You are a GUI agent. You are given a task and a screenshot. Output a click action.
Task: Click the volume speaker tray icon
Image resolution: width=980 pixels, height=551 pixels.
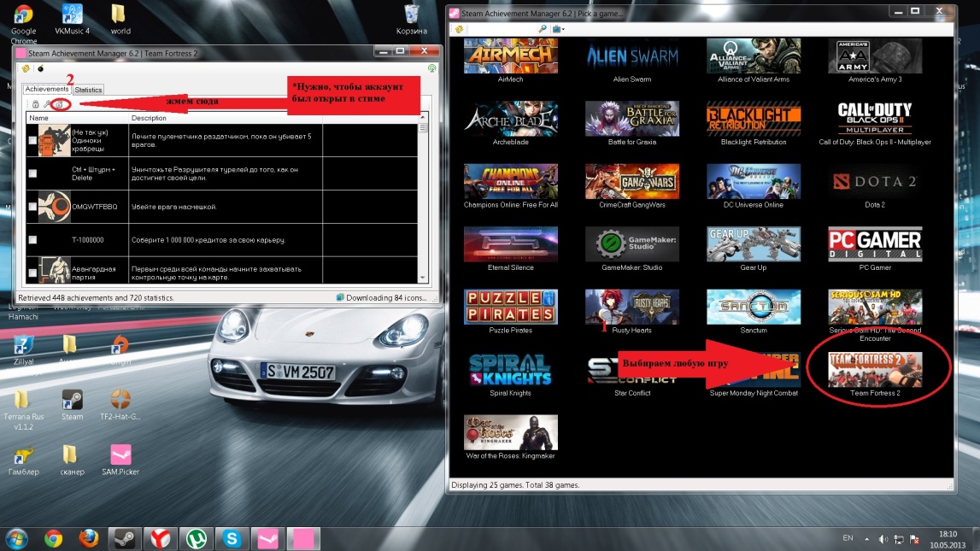[883, 538]
